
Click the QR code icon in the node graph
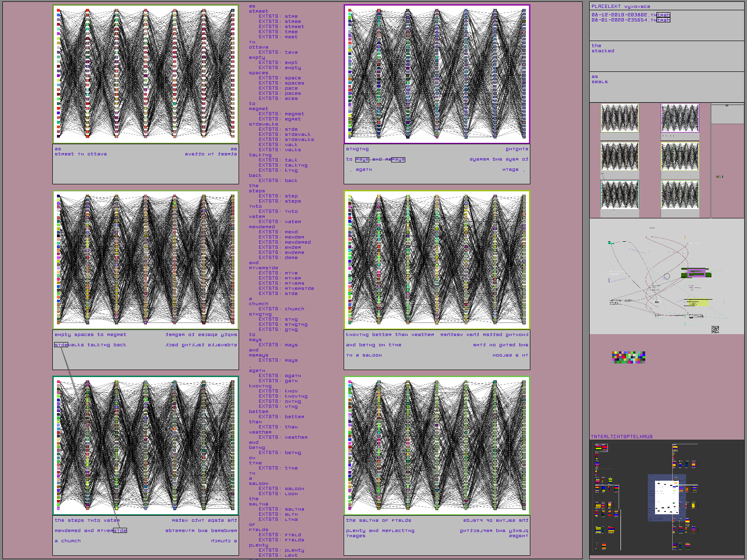pyautogui.click(x=715, y=329)
